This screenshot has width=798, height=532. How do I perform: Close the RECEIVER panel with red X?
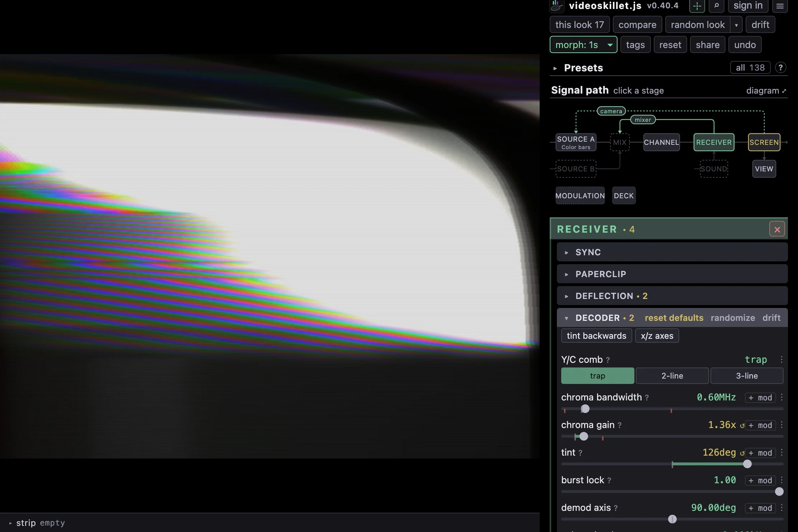[777, 229]
